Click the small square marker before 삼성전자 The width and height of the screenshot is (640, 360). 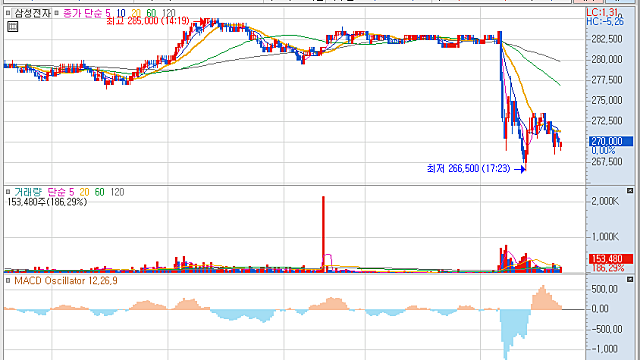pos(8,13)
